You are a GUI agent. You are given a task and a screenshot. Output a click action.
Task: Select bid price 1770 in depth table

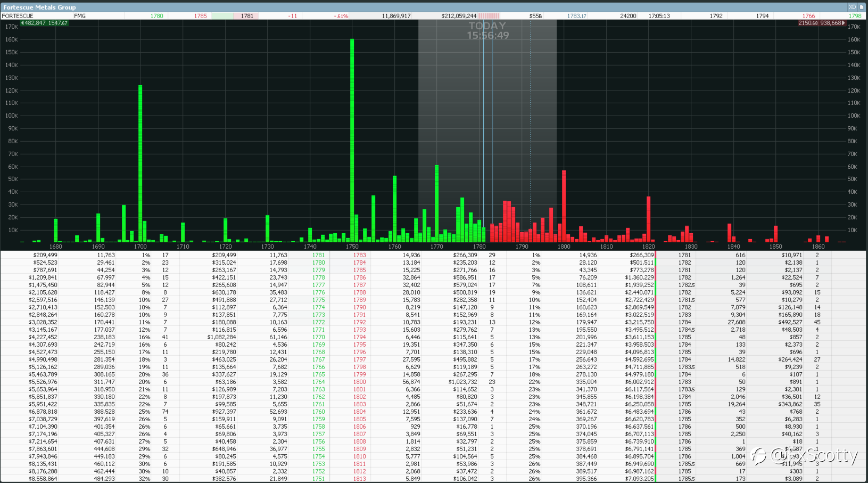point(318,337)
